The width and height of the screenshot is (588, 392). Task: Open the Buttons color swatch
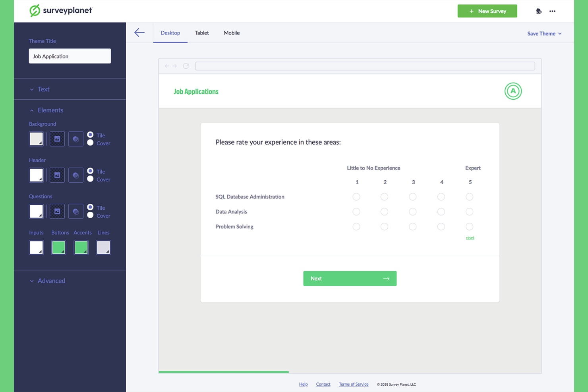coord(58,247)
